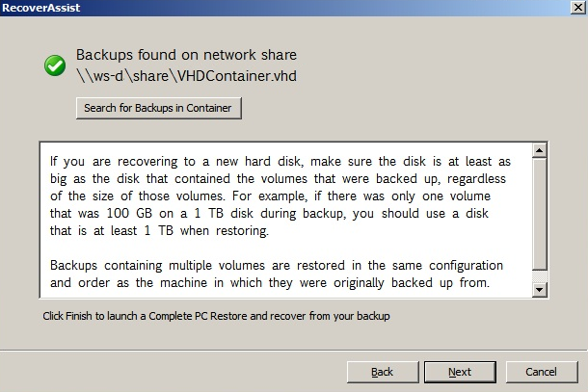
Task: Click Search for Backups in Container
Action: coord(159,108)
